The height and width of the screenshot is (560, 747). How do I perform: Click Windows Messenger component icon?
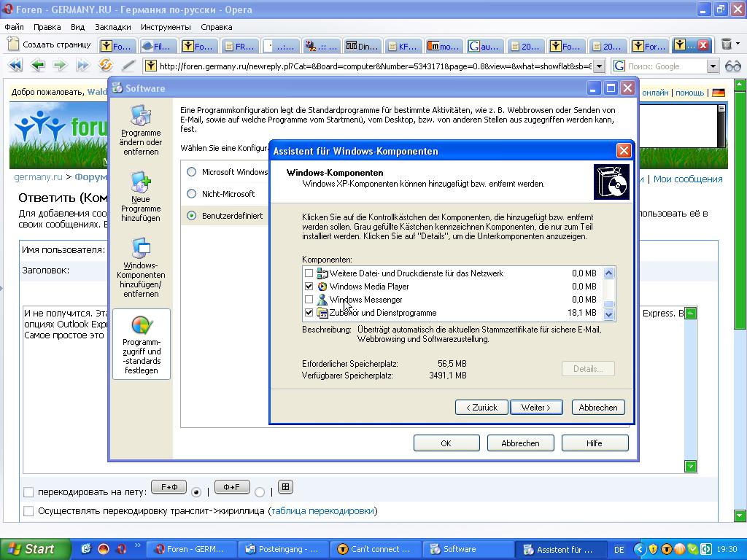click(x=322, y=300)
